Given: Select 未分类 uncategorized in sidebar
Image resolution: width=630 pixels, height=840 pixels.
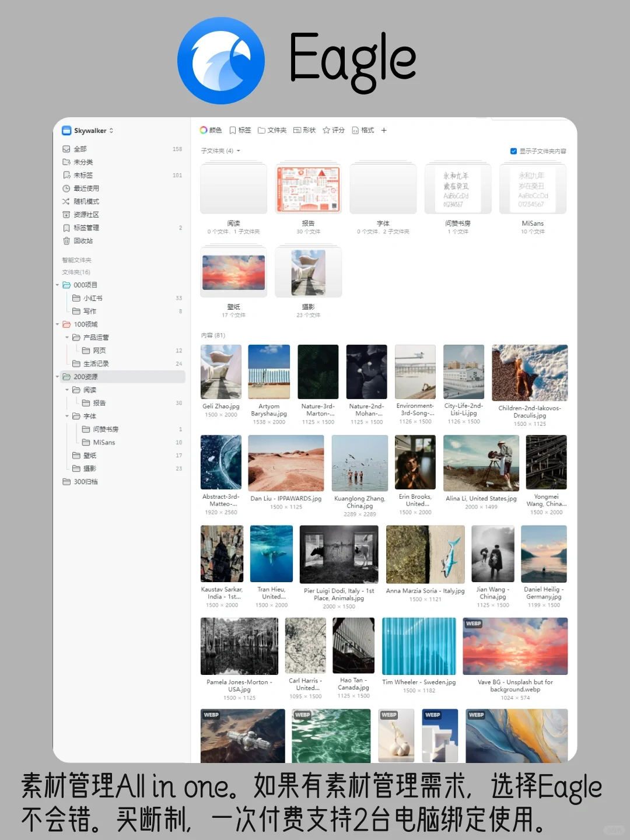Looking at the screenshot, I should [121, 162].
